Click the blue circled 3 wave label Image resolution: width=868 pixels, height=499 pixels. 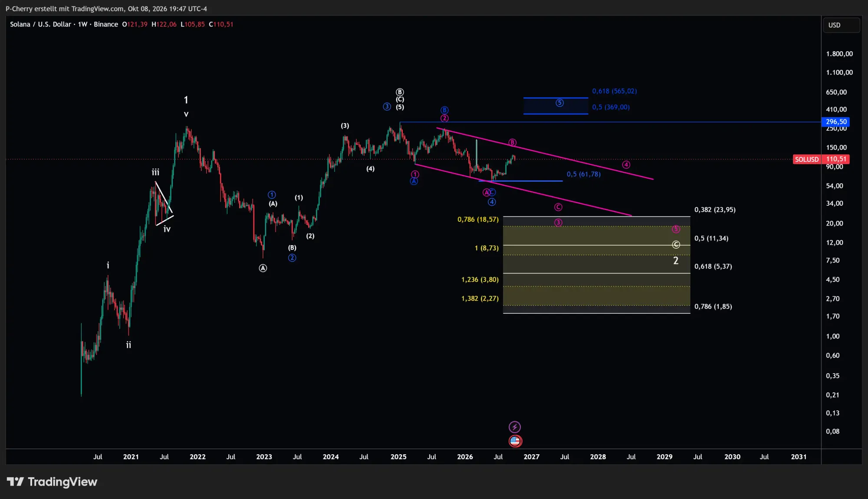387,106
